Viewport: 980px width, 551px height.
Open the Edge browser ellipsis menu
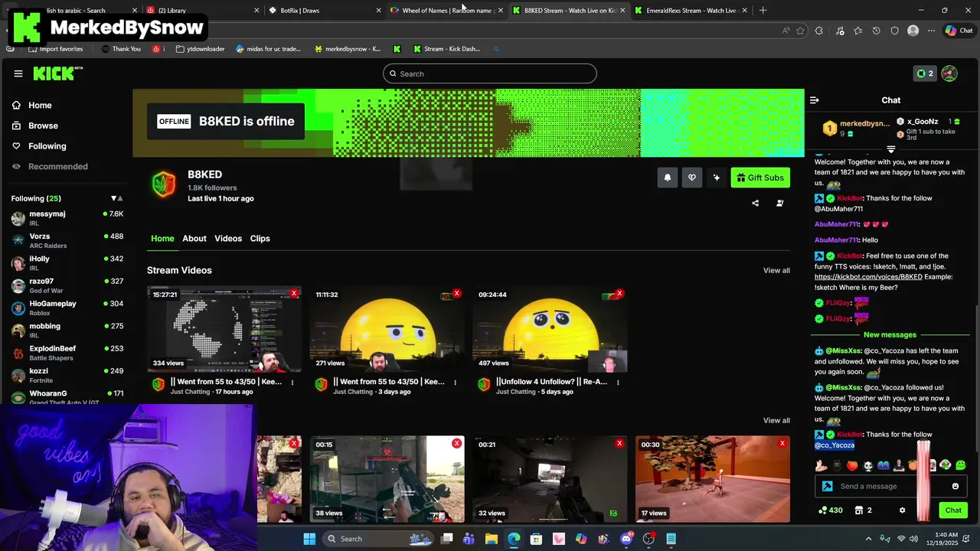(x=931, y=31)
